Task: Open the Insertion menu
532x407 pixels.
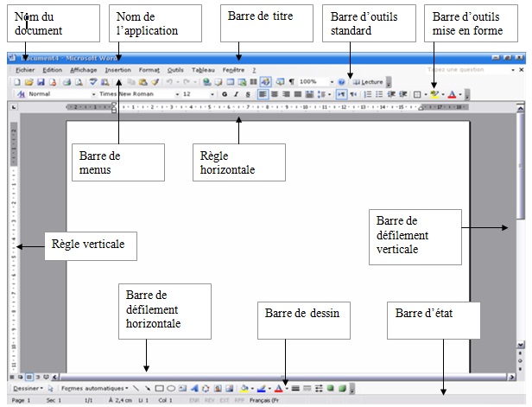Action: pyautogui.click(x=117, y=70)
